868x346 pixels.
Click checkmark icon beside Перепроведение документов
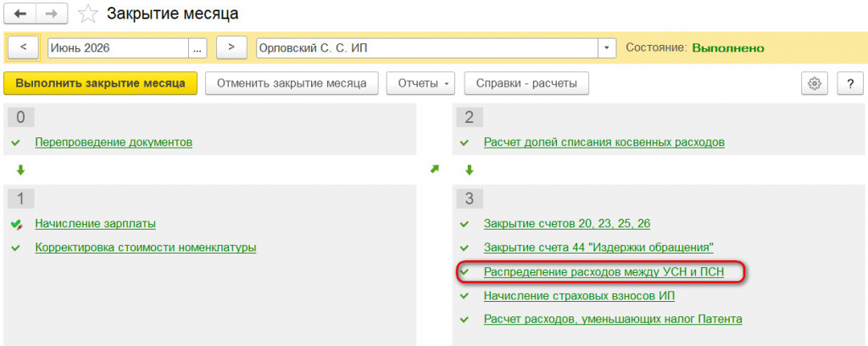point(15,143)
